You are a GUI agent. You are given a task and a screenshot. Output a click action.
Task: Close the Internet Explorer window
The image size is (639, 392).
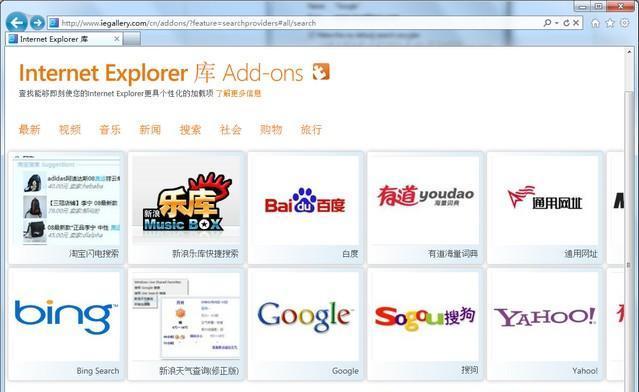point(621,6)
